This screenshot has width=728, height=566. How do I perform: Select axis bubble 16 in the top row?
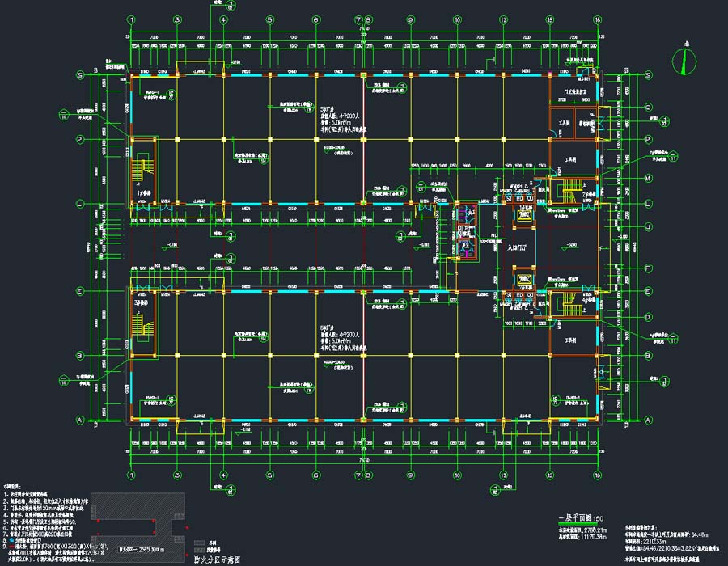pyautogui.click(x=597, y=20)
